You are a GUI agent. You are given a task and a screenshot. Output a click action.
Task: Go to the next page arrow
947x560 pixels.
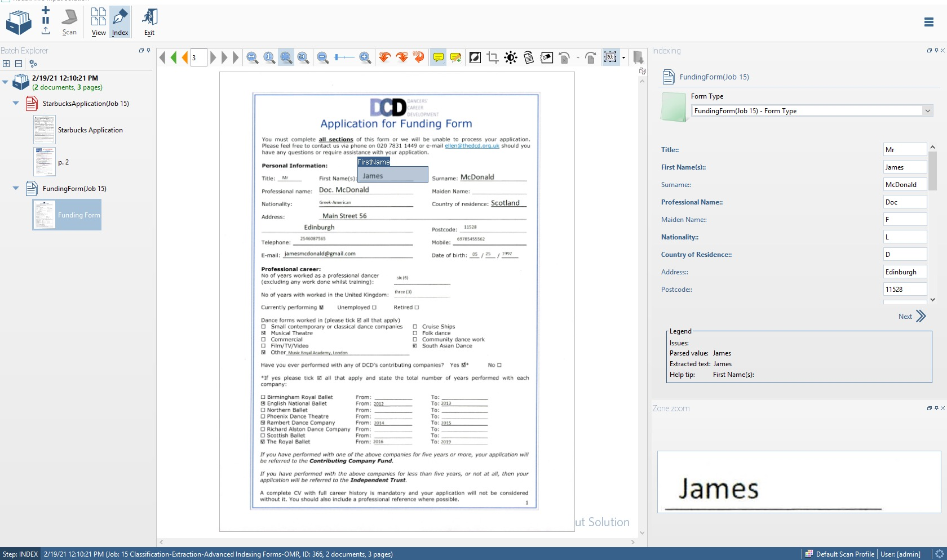(x=213, y=57)
